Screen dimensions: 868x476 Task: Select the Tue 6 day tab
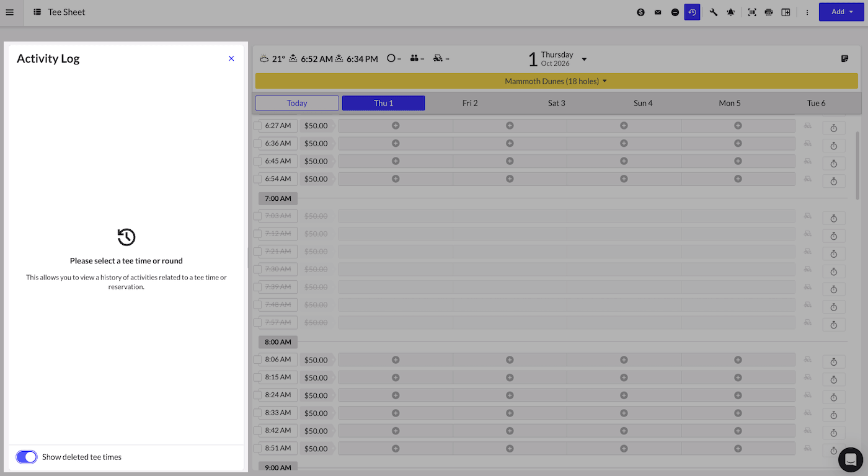(816, 103)
